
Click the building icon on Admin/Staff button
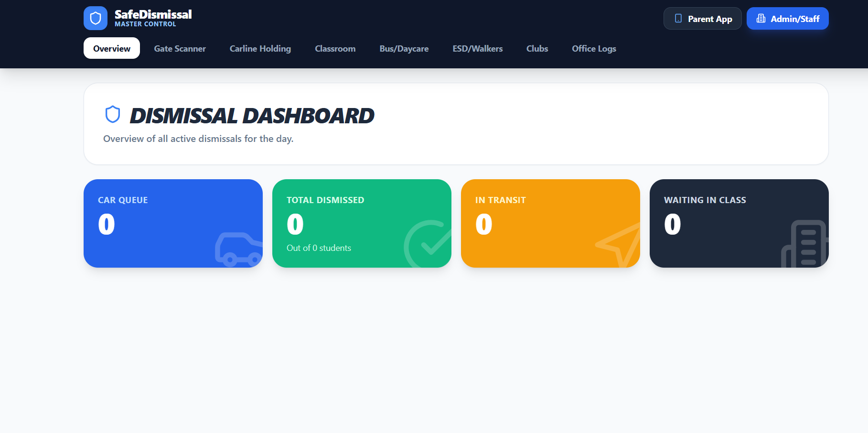pos(761,19)
